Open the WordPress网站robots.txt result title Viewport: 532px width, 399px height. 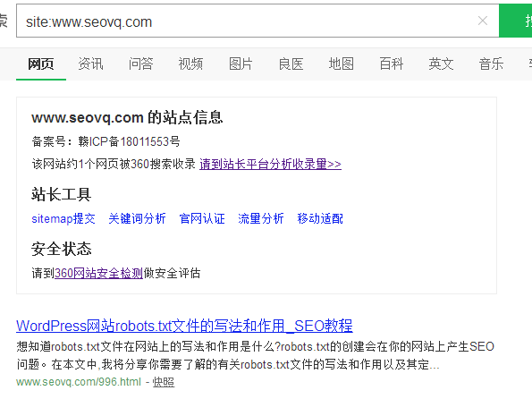click(184, 326)
